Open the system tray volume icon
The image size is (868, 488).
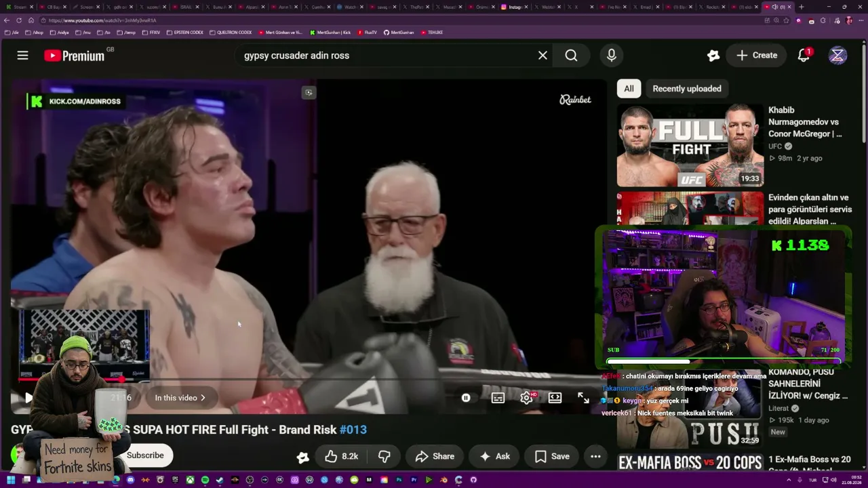tap(833, 480)
